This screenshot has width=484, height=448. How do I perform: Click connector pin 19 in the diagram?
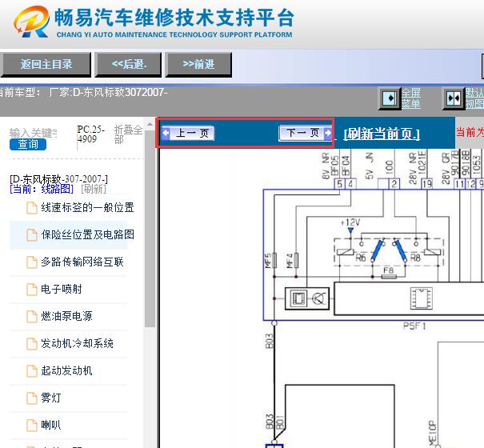click(x=427, y=184)
